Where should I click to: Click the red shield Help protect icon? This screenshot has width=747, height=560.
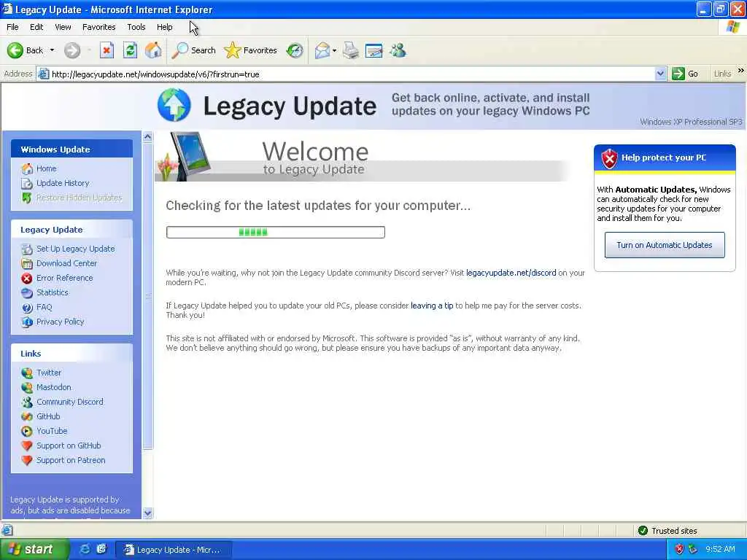pyautogui.click(x=609, y=158)
